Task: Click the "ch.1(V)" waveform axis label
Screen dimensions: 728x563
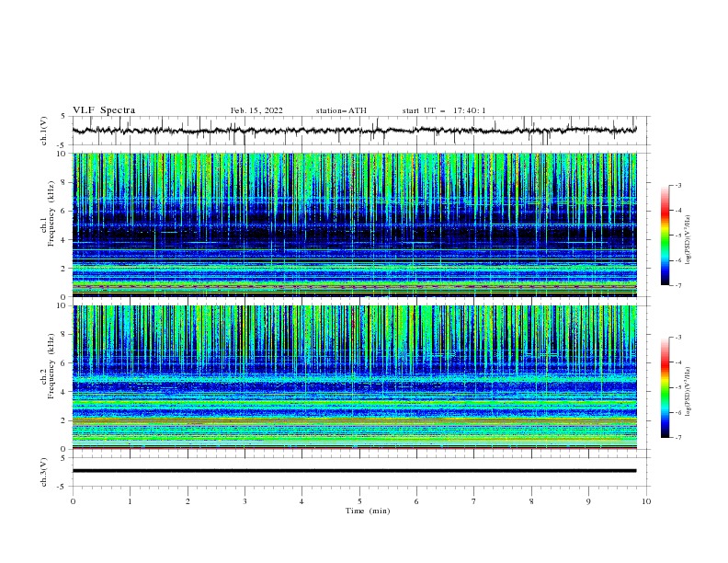Action: click(44, 131)
